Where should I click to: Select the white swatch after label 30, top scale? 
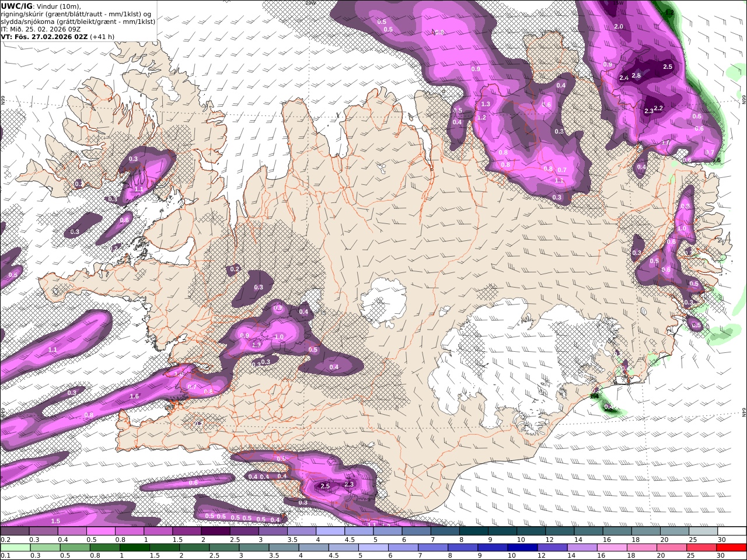(x=732, y=531)
